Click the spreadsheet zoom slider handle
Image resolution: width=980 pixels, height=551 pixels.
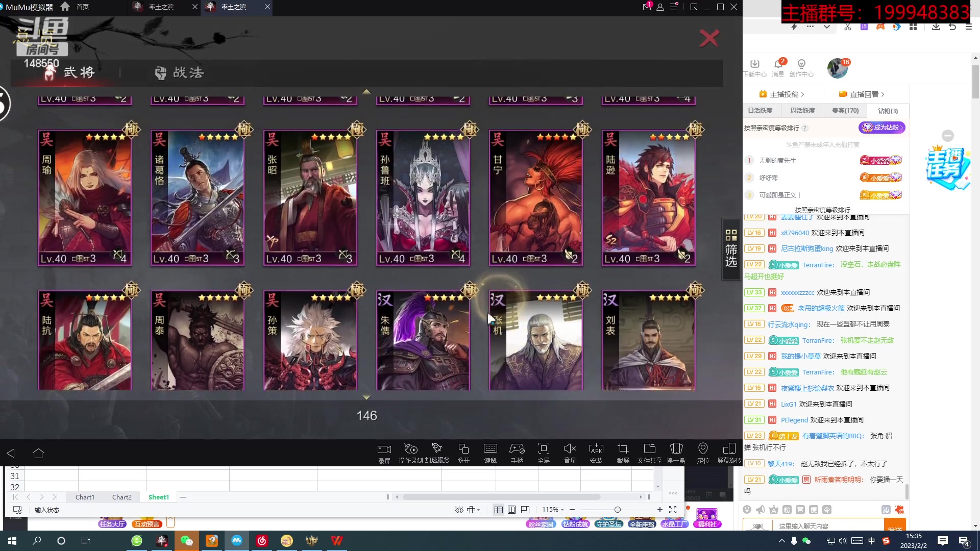[x=618, y=510]
